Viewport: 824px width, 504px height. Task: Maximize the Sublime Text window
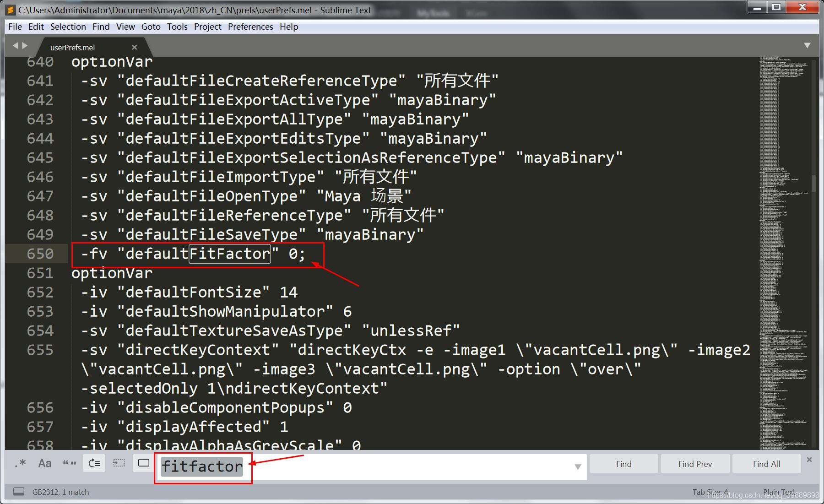pos(776,7)
